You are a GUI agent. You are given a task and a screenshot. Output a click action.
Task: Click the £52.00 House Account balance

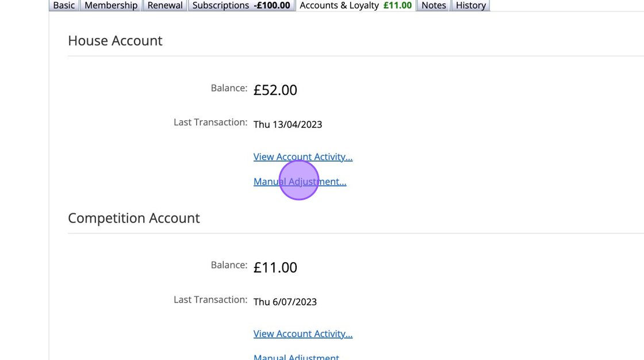click(x=275, y=90)
